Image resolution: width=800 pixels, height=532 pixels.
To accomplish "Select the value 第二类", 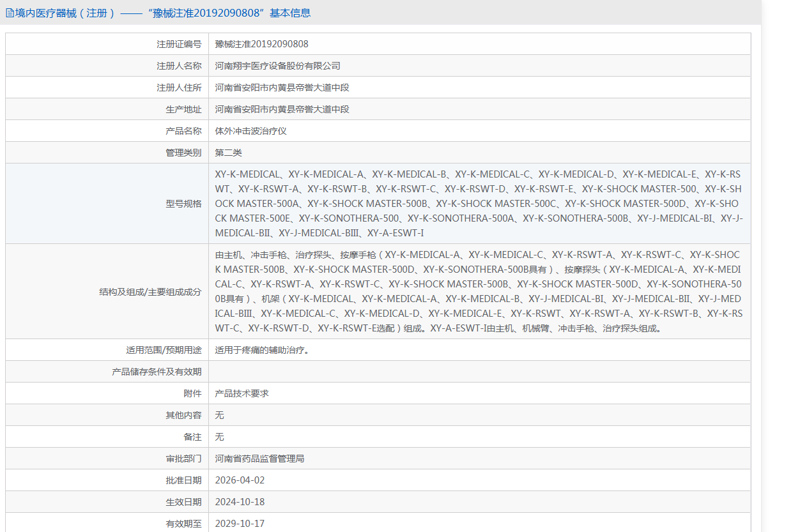I will pos(228,153).
